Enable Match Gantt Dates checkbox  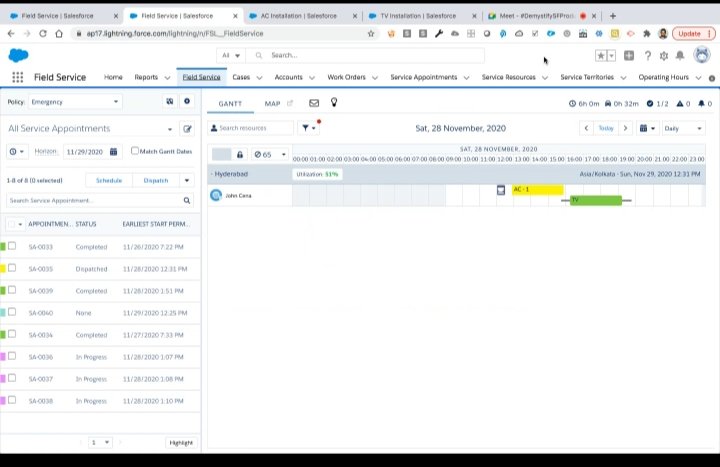pos(135,151)
